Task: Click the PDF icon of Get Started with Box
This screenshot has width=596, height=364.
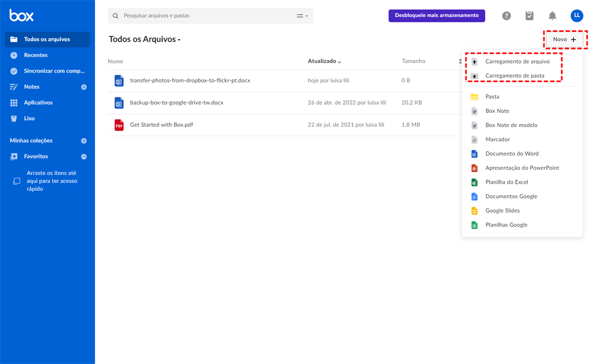Action: point(119,125)
